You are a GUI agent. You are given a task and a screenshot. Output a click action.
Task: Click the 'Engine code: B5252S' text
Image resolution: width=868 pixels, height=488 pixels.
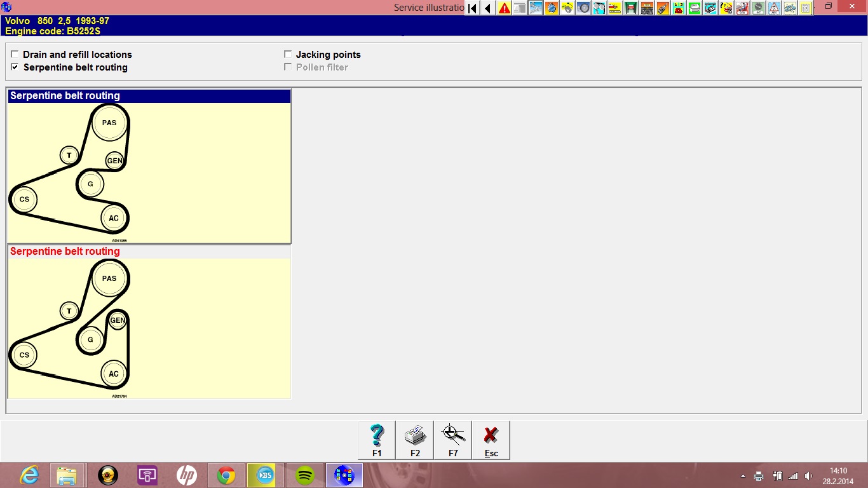[x=53, y=30]
